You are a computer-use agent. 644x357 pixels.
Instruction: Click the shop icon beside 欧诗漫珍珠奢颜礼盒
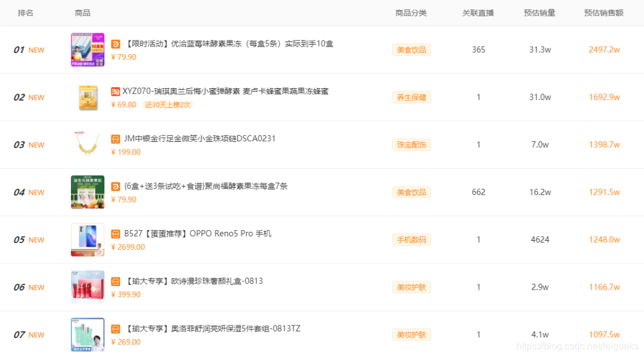116,281
